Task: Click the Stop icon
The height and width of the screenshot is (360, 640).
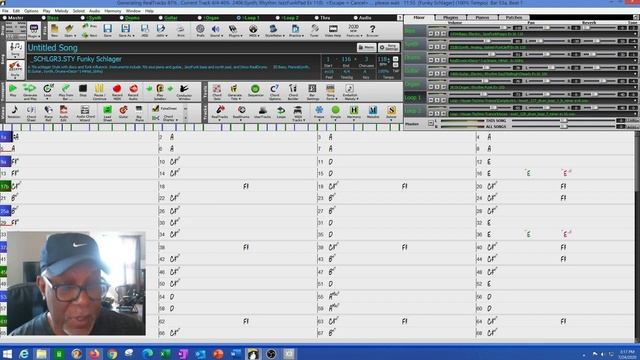Action: point(83,91)
